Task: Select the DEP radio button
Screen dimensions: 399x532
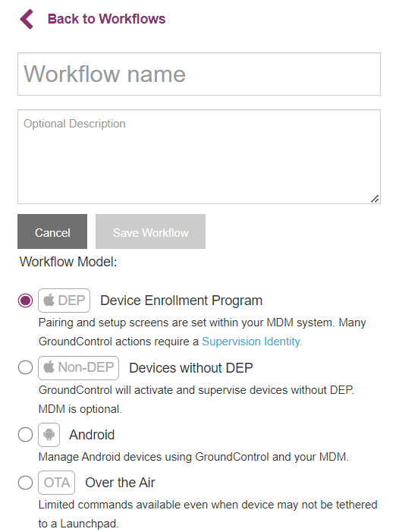Action: 26,301
